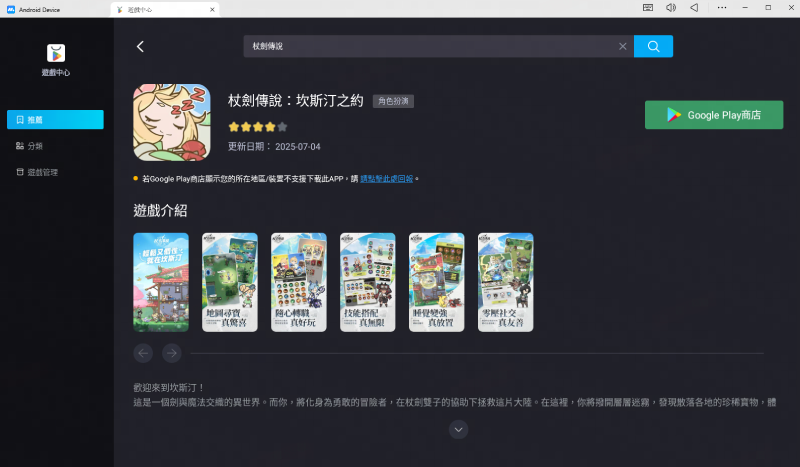Click the 請點擊此處回報 link
The height and width of the screenshot is (467, 800).
[387, 179]
